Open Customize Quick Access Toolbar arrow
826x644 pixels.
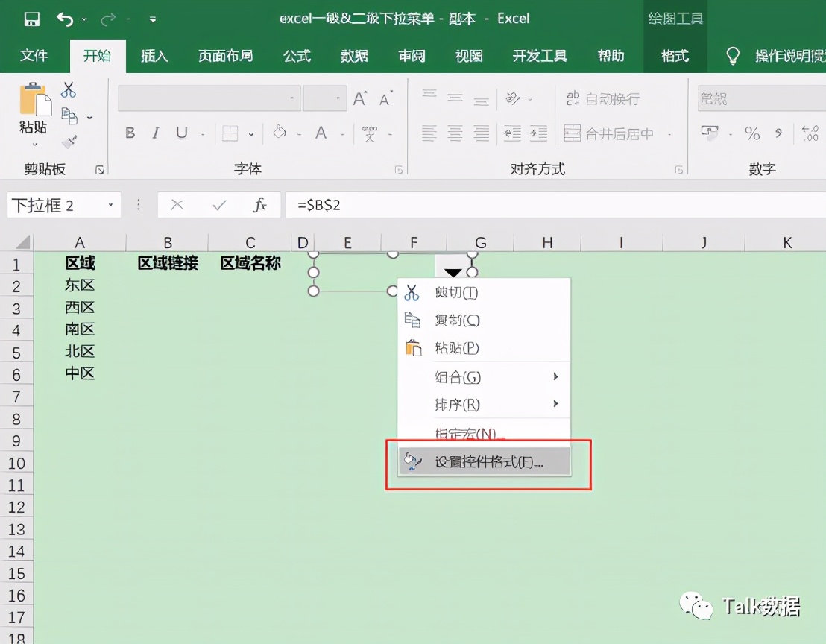(152, 19)
